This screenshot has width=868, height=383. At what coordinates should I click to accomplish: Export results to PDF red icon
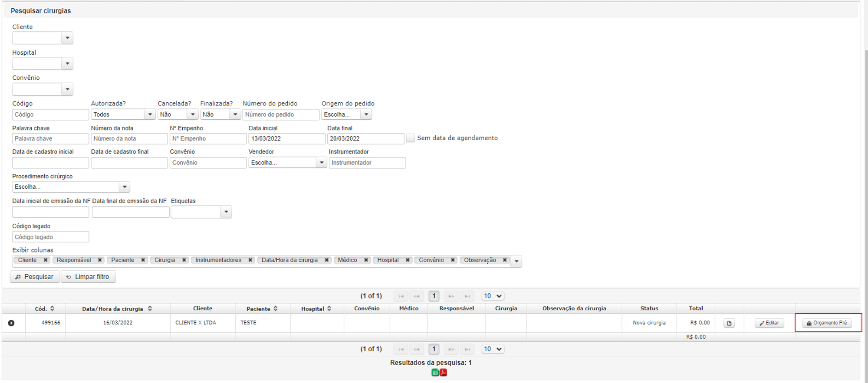click(443, 373)
